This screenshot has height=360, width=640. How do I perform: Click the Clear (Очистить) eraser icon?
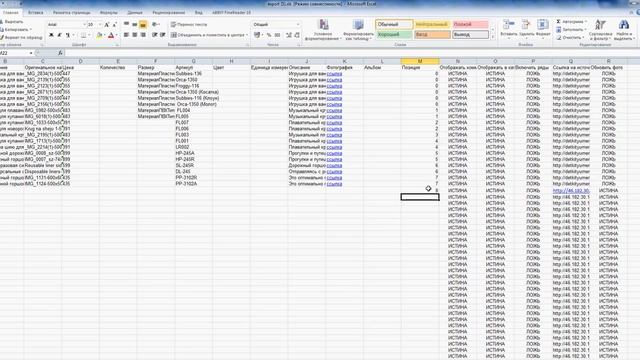pyautogui.click(x=558, y=38)
